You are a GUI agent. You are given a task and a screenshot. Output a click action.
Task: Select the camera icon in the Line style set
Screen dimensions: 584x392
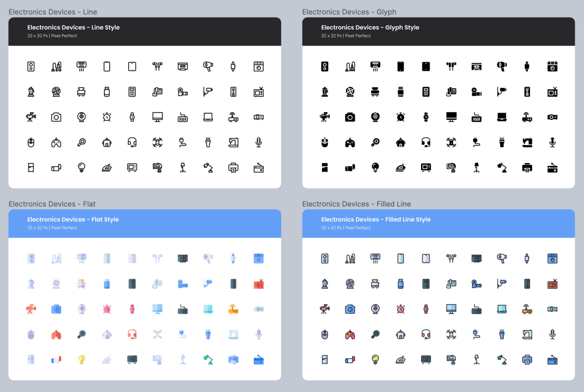[x=57, y=117]
